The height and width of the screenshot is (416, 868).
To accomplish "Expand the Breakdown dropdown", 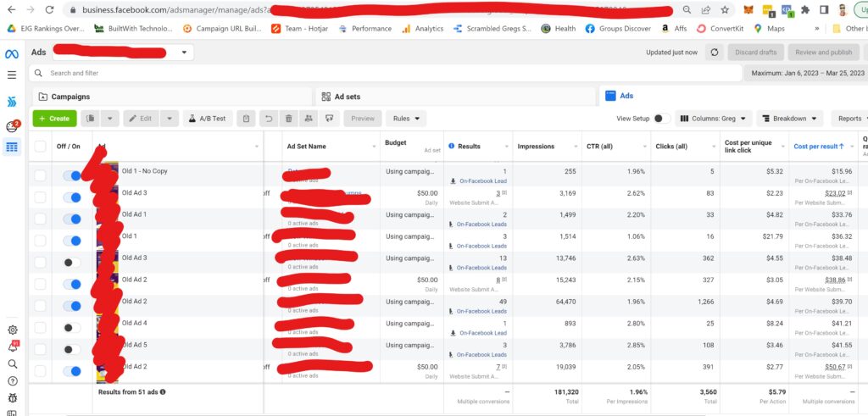I will (790, 119).
